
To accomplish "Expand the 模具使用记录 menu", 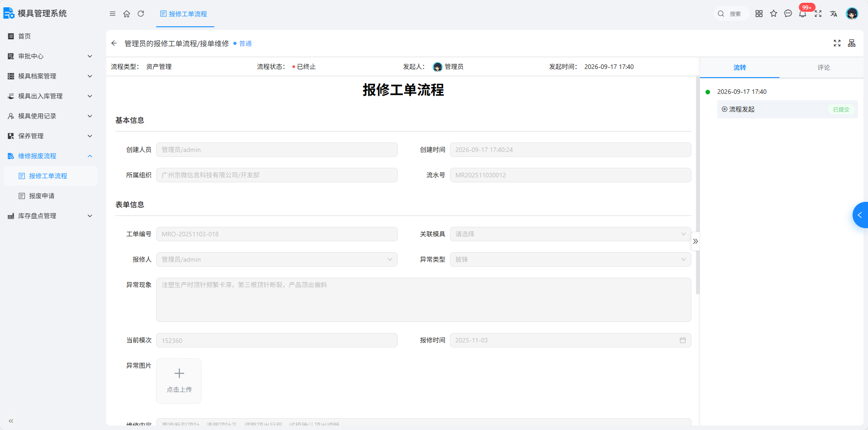I will 51,116.
